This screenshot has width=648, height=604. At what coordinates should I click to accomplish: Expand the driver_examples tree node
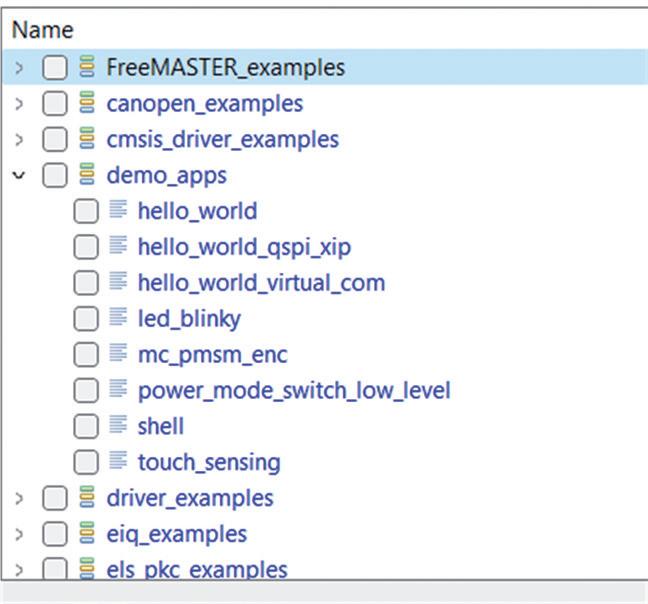(19, 499)
